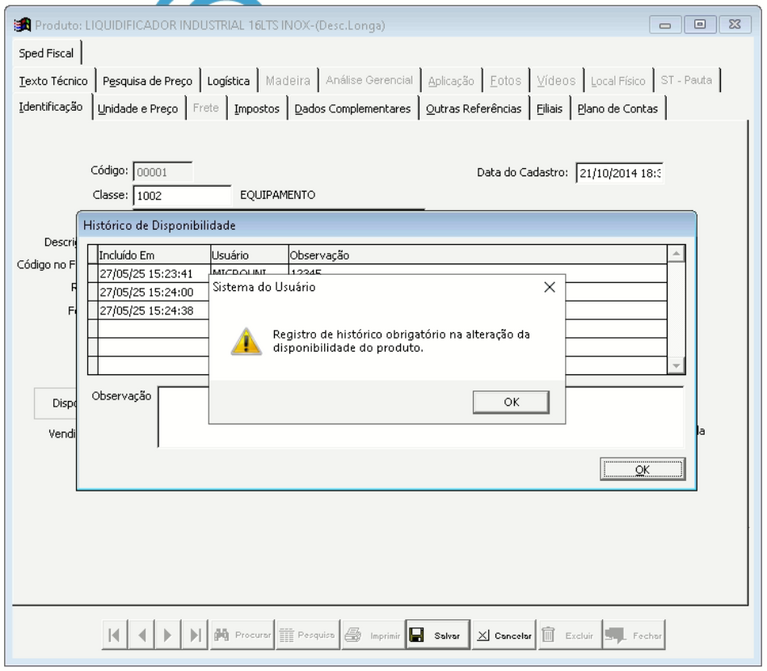Open the Impostos tab
The image size is (767, 671).
click(x=257, y=109)
